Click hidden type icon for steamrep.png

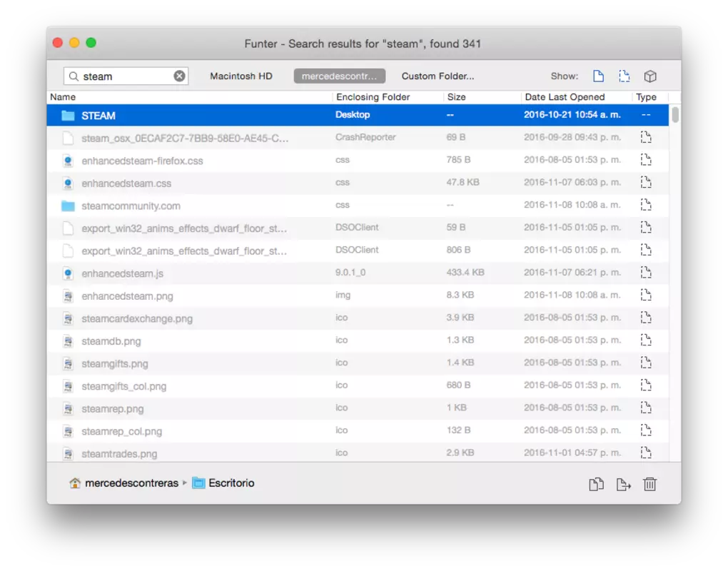point(646,408)
